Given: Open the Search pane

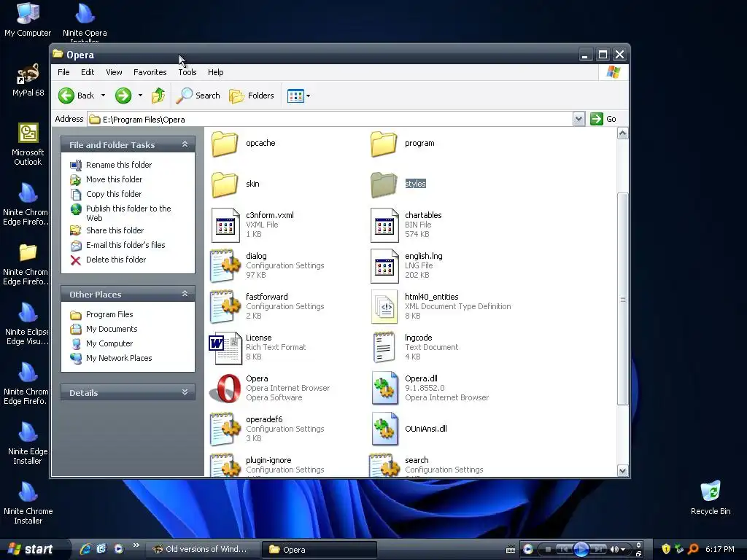Looking at the screenshot, I should [x=198, y=96].
